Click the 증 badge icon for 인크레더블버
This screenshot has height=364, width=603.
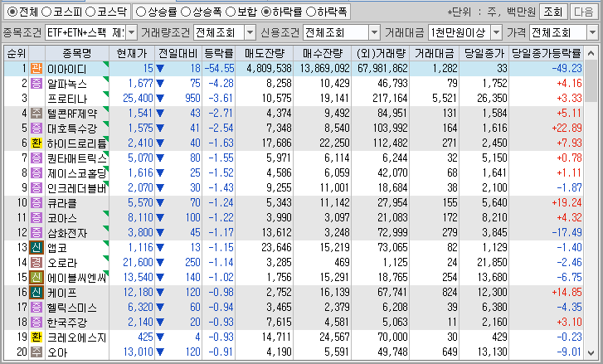point(36,188)
